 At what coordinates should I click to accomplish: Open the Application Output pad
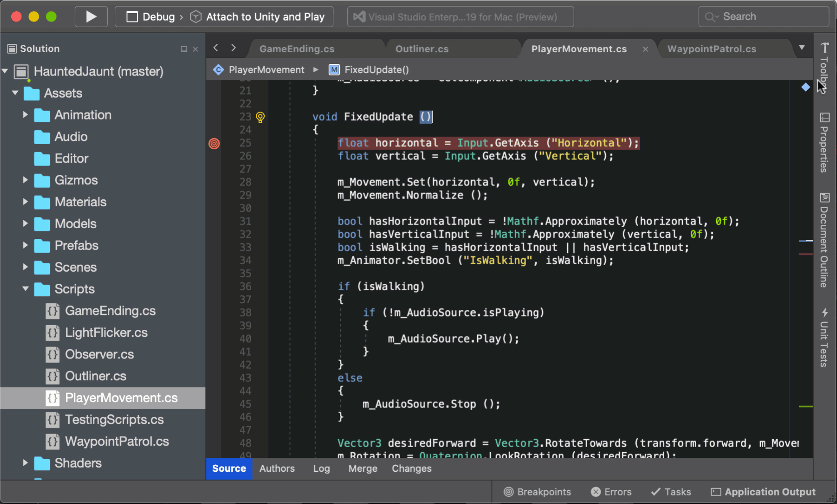763,492
